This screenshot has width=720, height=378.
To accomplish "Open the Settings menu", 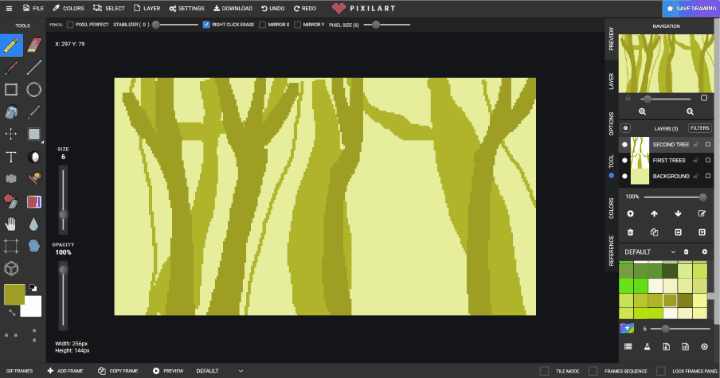I will (186, 8).
